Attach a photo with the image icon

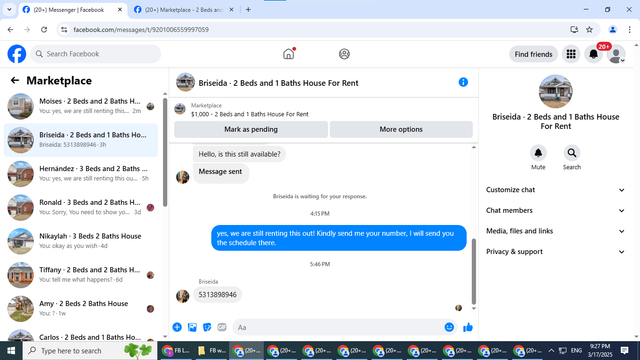pos(192,327)
